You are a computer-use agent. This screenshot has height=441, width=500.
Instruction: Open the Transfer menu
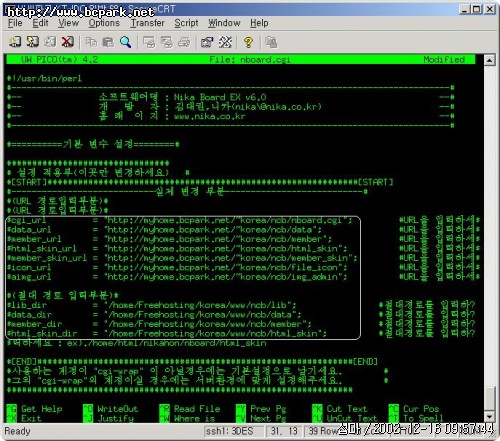pyautogui.click(x=147, y=23)
